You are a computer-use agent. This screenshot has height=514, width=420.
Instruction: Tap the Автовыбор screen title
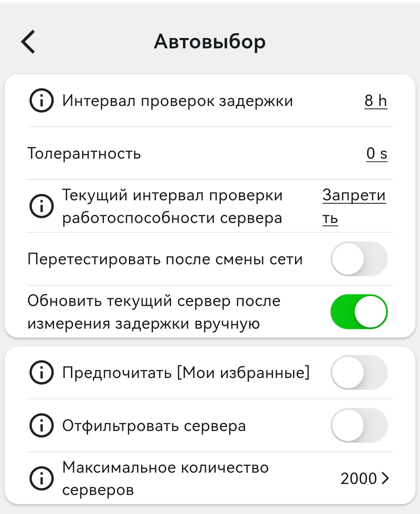210,41
